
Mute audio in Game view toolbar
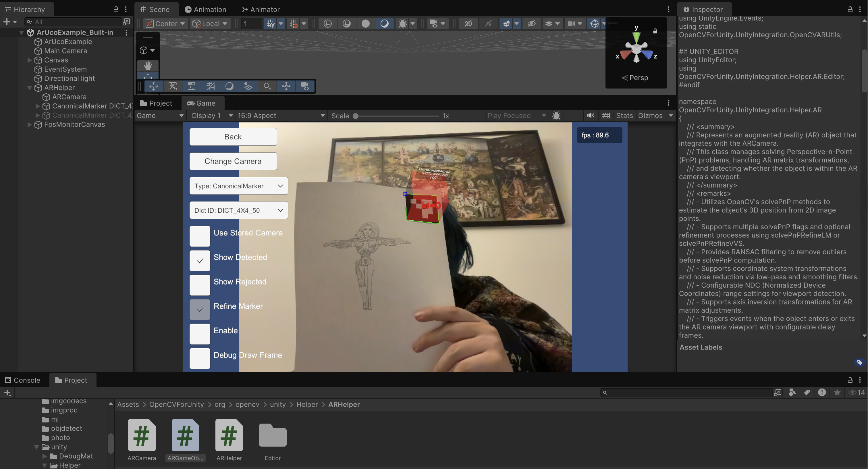(x=590, y=116)
